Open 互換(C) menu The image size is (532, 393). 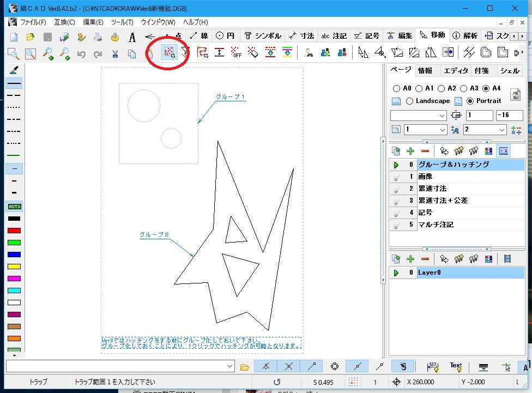tap(64, 22)
